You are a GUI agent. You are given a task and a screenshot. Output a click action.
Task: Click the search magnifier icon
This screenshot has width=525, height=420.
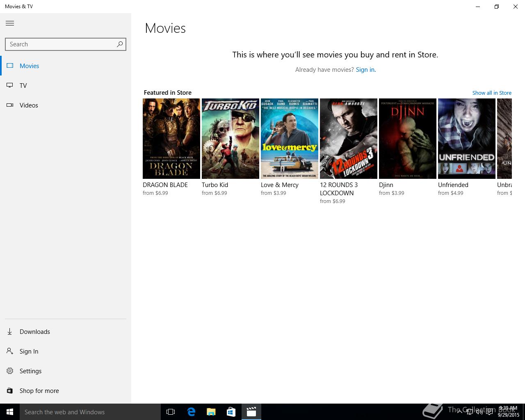[x=120, y=44]
